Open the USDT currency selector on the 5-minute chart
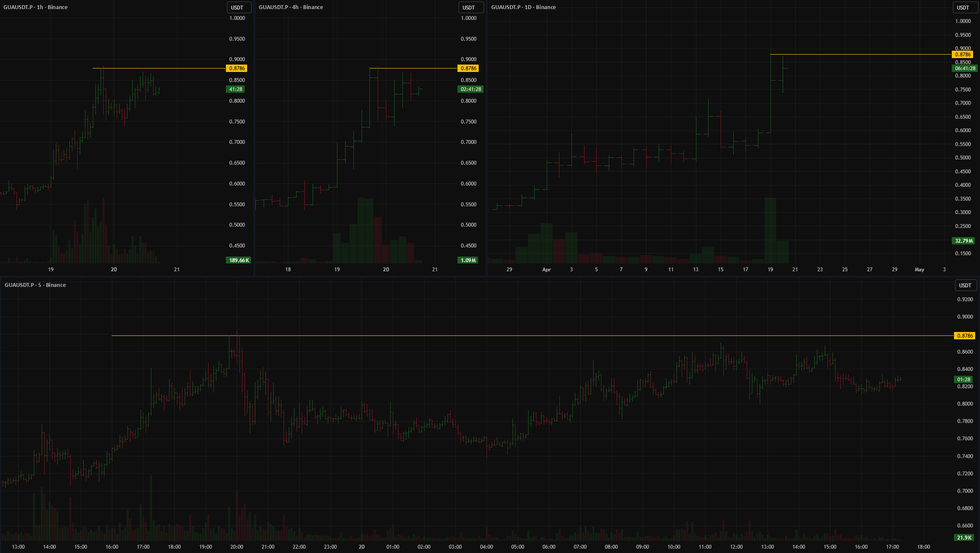Screen dimensions: 980x553 (x=966, y=285)
